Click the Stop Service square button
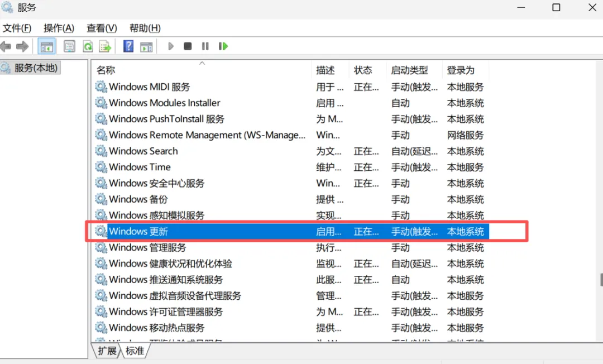Screen dimensions: 603x364 pos(188,46)
